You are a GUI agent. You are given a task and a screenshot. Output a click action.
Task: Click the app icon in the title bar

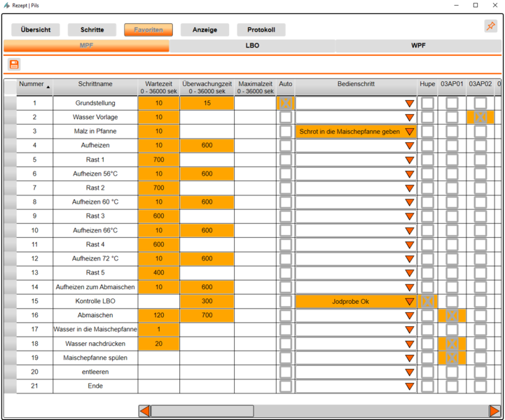click(x=7, y=6)
